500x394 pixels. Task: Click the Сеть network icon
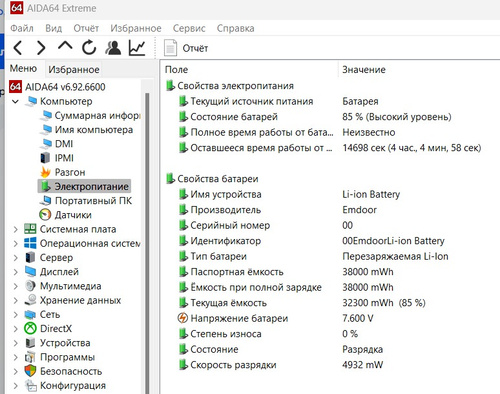pos(30,314)
